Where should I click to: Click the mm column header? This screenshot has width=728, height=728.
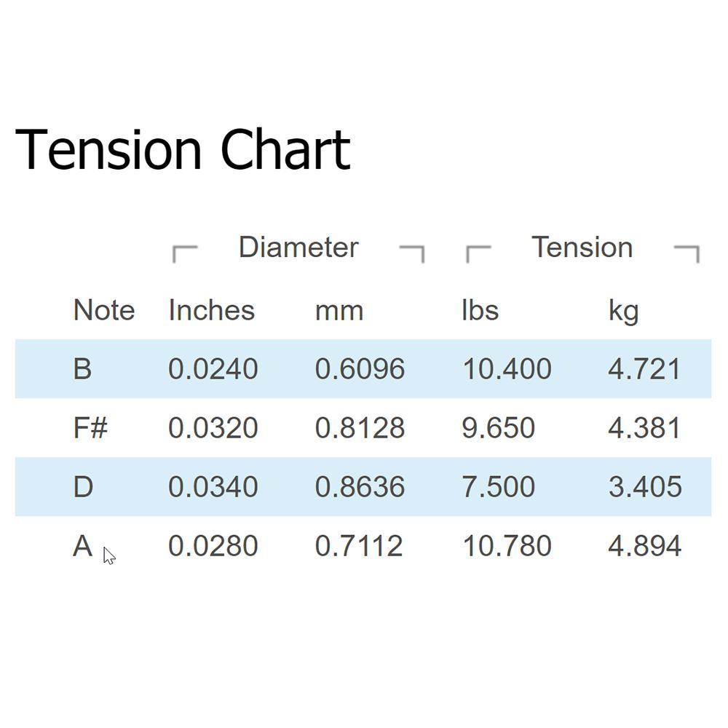339,312
